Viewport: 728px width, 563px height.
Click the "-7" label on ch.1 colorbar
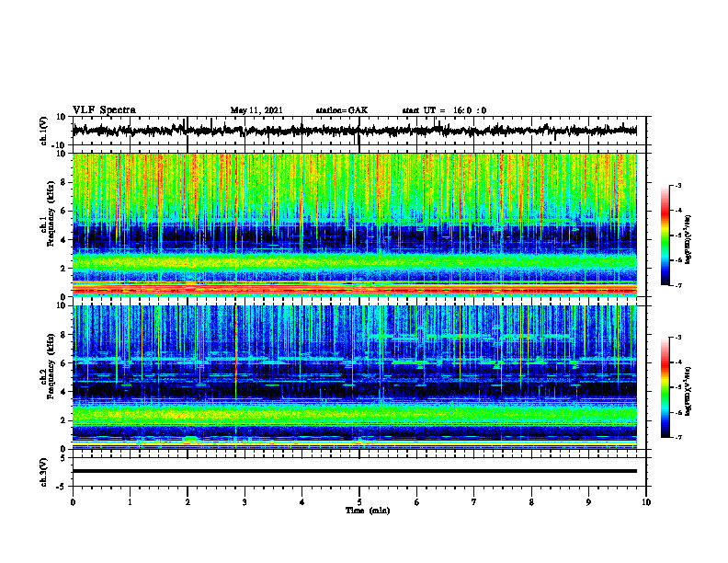coord(677,285)
